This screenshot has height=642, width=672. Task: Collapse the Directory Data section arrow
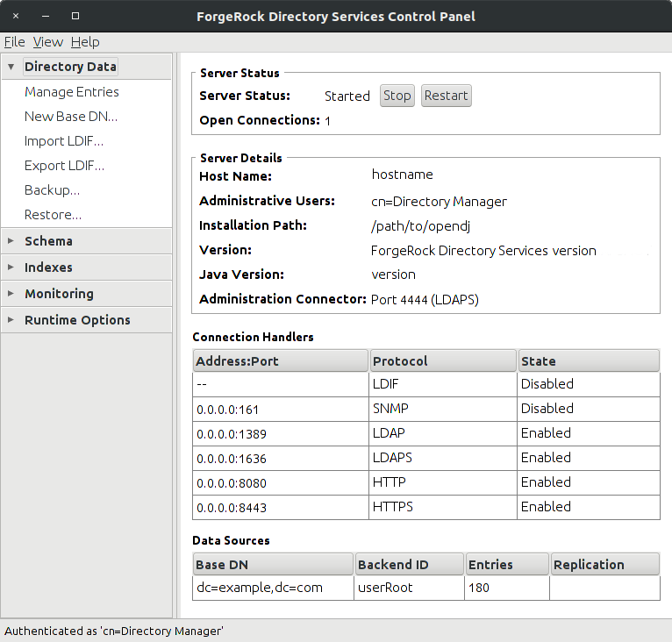11,67
